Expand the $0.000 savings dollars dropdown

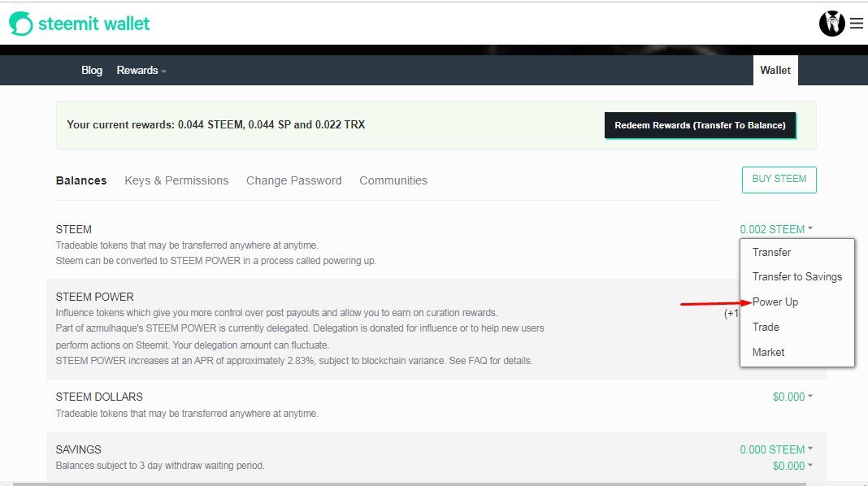coord(792,466)
